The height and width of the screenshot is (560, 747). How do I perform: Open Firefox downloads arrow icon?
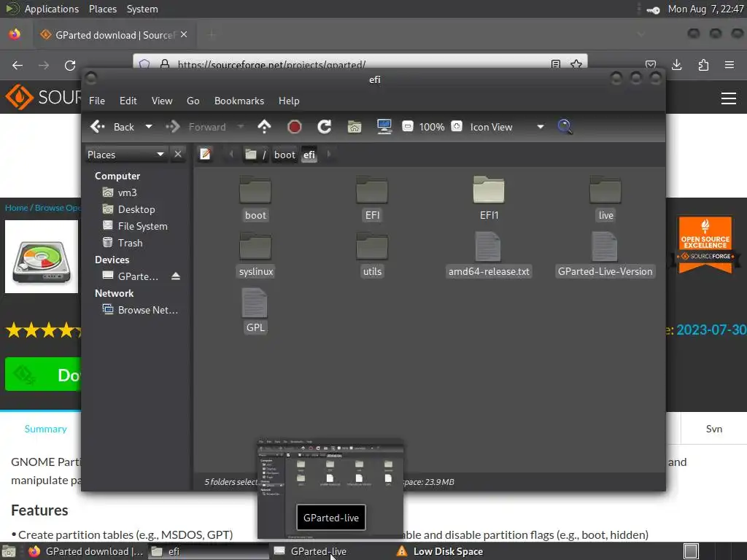pos(676,65)
